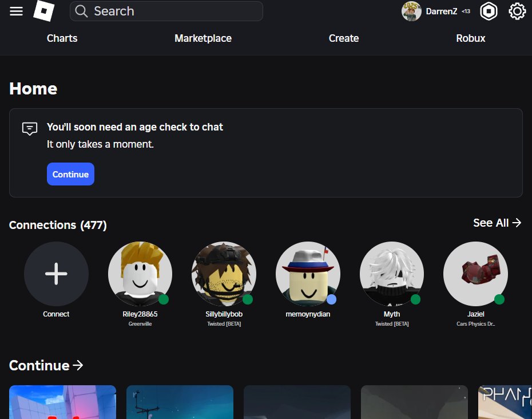Open Sillybillybob's avatar
Screen dimensions: 532x419
click(224, 274)
